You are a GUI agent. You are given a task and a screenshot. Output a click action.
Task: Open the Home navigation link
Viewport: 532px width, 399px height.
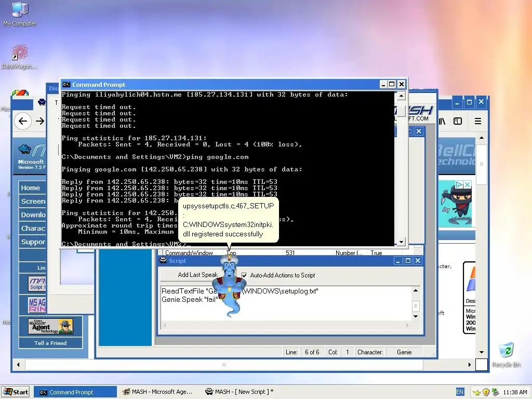pyautogui.click(x=32, y=188)
